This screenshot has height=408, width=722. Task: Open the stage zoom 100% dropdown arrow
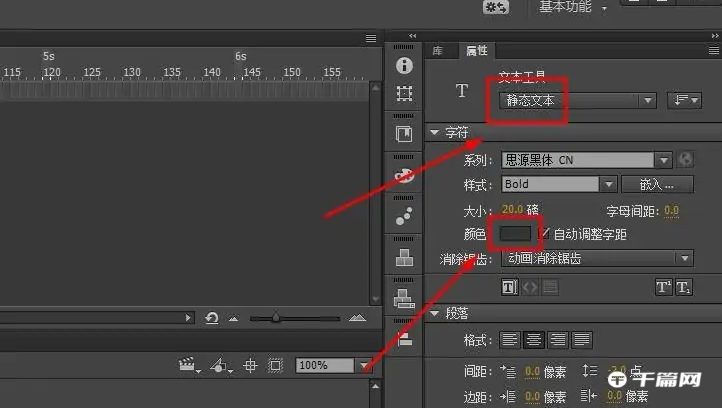(364, 366)
